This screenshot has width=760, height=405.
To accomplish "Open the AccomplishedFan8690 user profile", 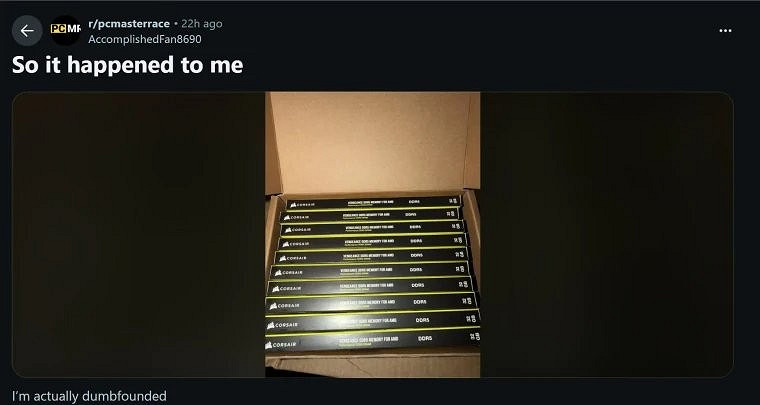I will (144, 39).
